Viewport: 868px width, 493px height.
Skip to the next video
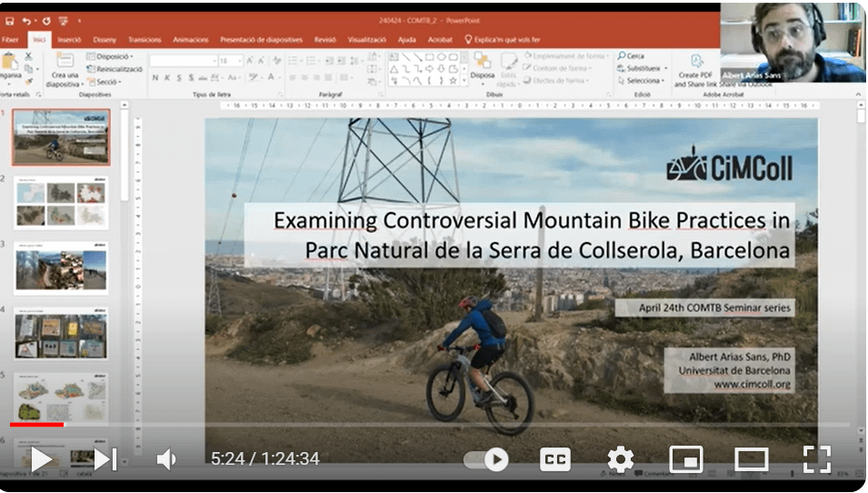105,459
